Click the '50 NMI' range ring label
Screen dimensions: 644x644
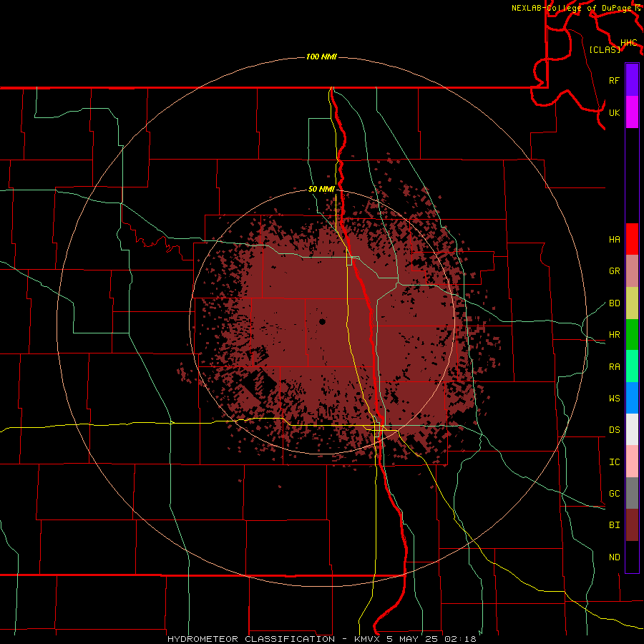(x=321, y=190)
